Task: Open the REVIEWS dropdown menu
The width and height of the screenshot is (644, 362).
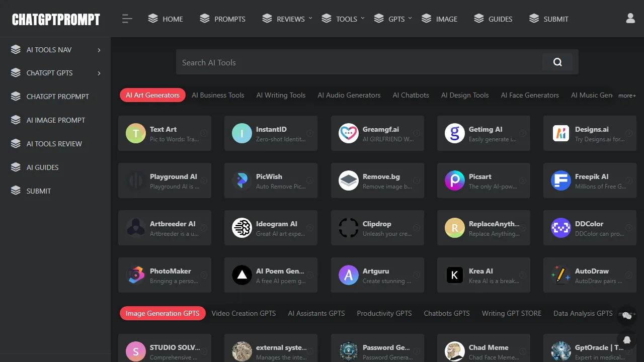Action: 291,19
